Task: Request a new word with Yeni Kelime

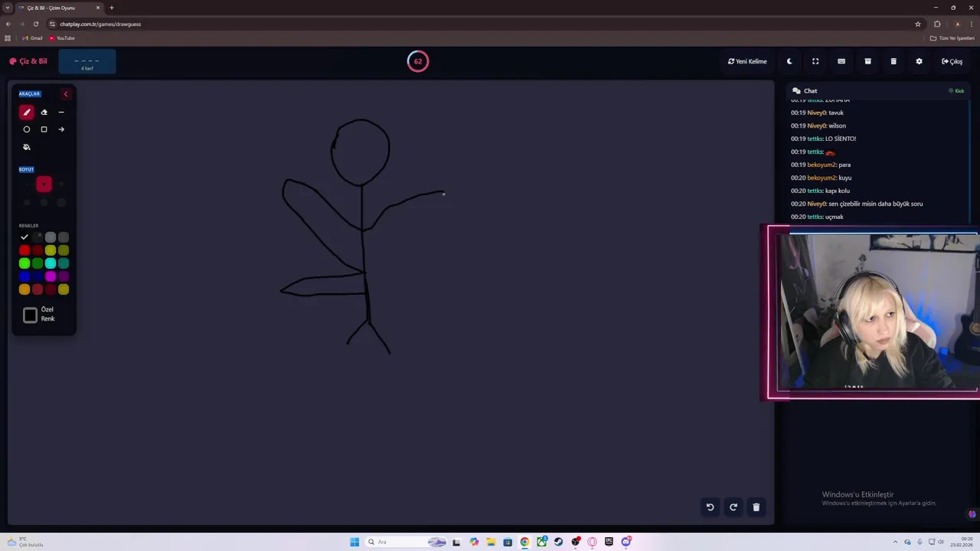Action: click(747, 61)
